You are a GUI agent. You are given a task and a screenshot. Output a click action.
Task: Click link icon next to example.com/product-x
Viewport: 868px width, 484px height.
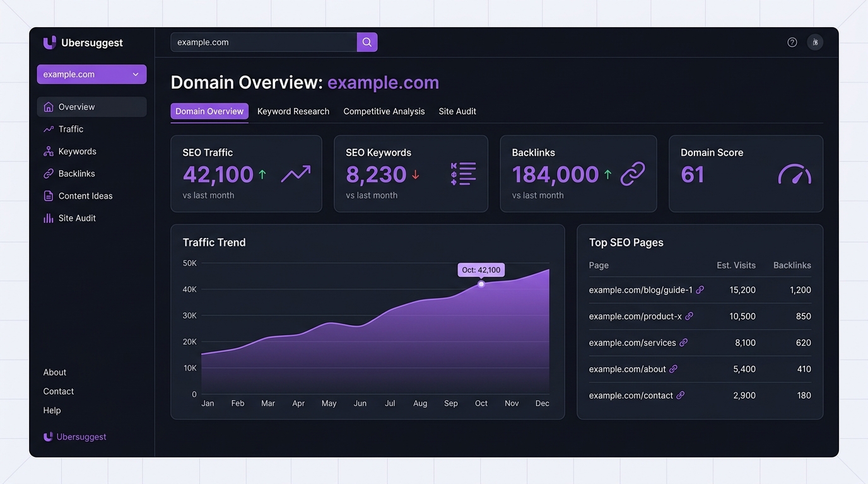(x=689, y=316)
